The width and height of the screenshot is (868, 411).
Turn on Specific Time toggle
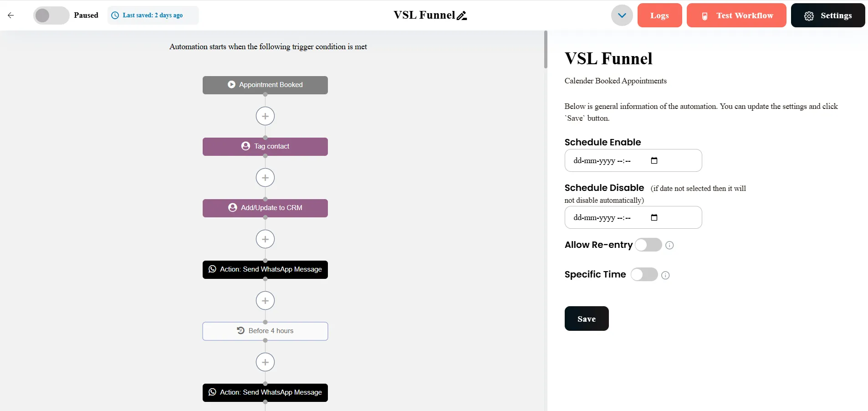coord(644,274)
